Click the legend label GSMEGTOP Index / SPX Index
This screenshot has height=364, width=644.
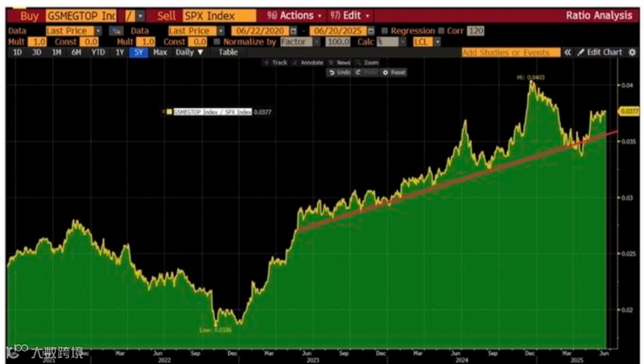(213, 112)
